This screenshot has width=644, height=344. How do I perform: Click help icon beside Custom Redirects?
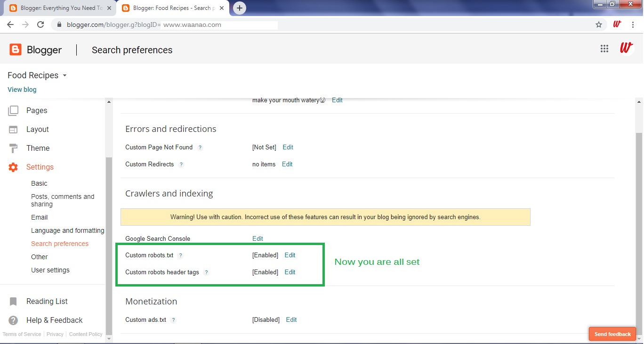coord(181,164)
